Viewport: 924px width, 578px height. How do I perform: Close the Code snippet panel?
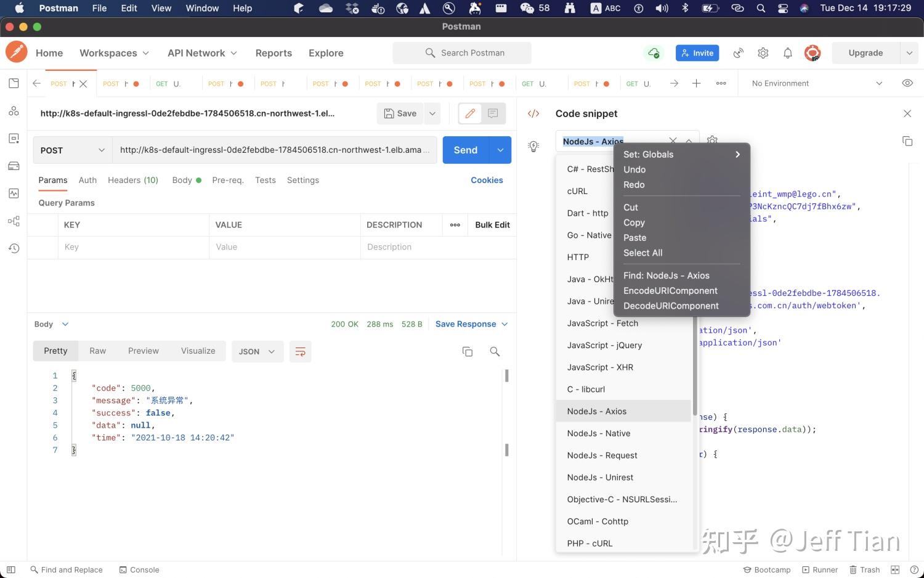click(x=907, y=113)
